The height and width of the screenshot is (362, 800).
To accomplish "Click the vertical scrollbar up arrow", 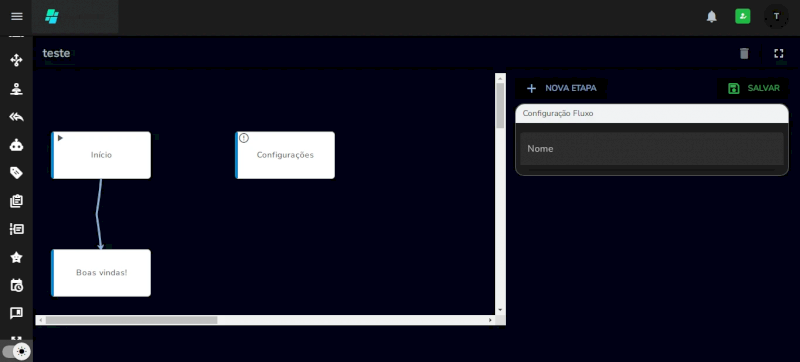I will (x=500, y=78).
